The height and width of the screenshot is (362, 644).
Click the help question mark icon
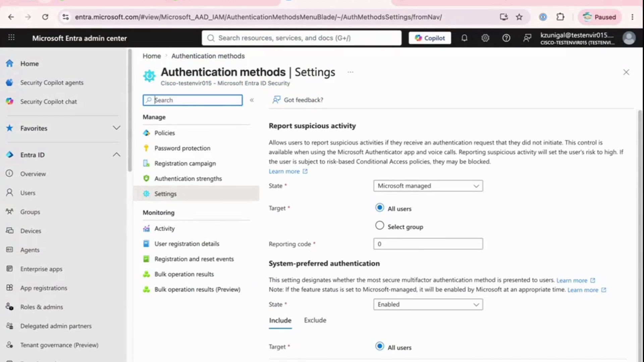(506, 38)
